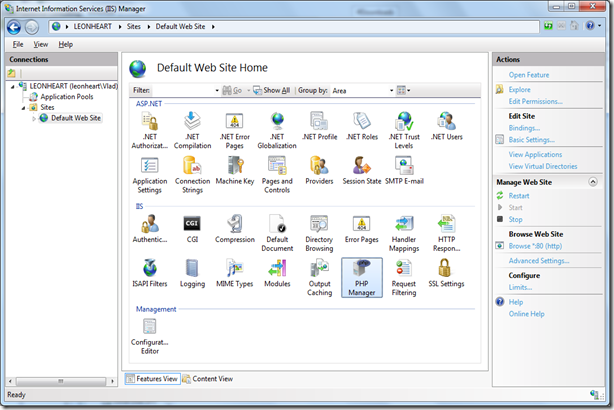
Task: Select the SMTP E-mail icon
Action: coord(404,170)
